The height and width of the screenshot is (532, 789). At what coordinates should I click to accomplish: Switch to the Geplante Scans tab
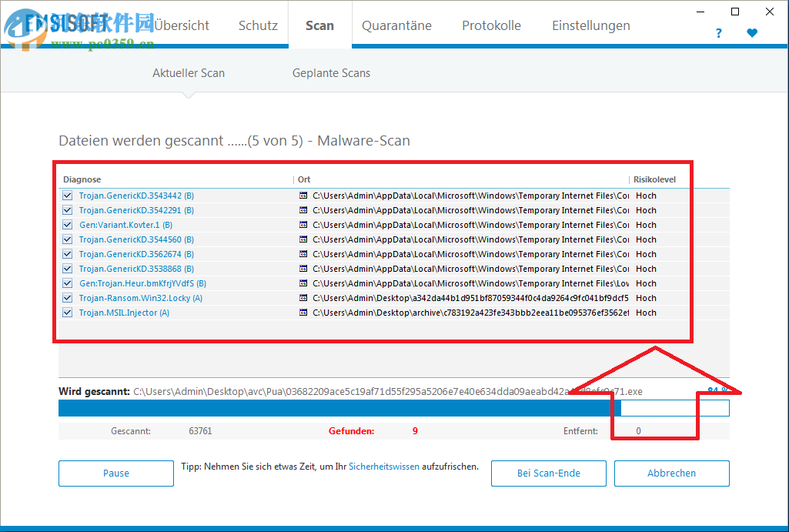tap(331, 72)
